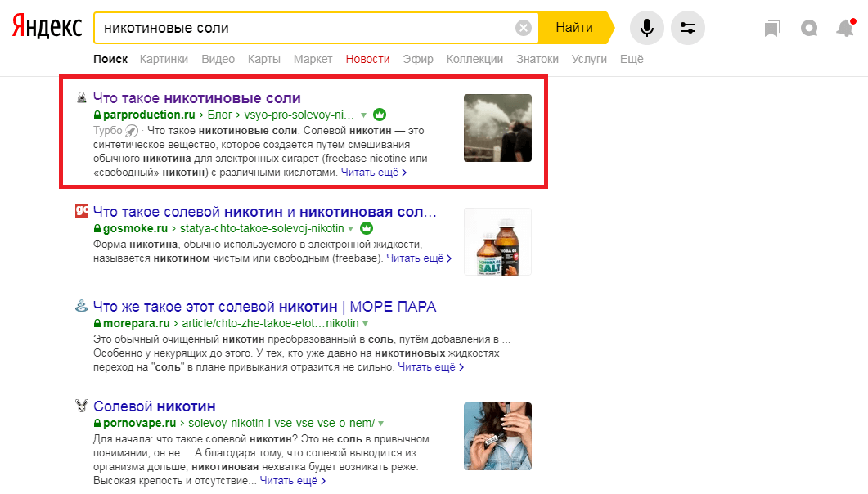
Task: Open the parproduction.ru domain link
Action: point(149,115)
